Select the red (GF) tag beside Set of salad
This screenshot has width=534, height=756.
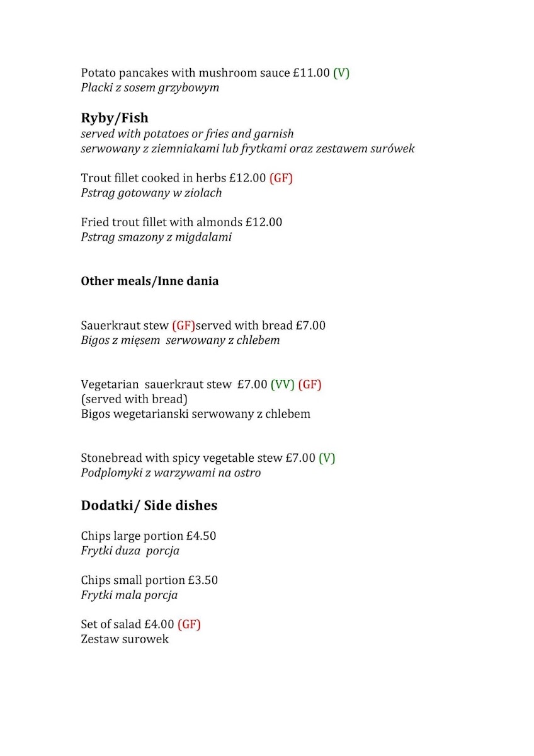(189, 625)
